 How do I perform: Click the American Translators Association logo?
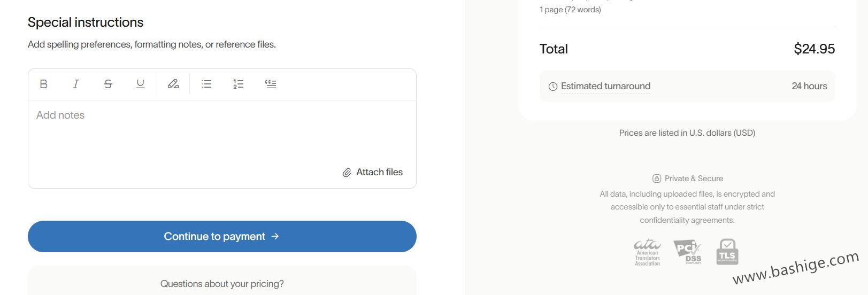pyautogui.click(x=647, y=252)
